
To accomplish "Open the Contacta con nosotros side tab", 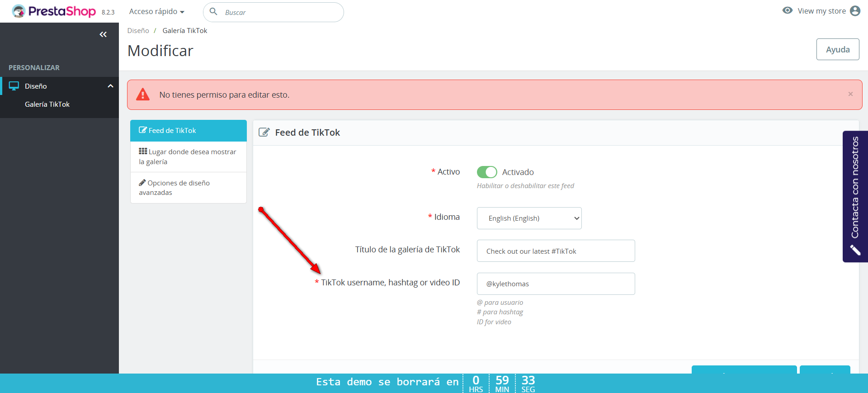I will tap(855, 196).
